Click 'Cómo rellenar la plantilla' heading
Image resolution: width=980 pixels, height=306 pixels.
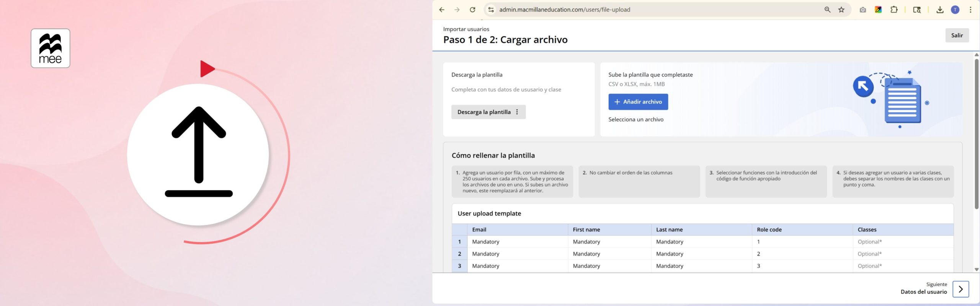(x=493, y=155)
